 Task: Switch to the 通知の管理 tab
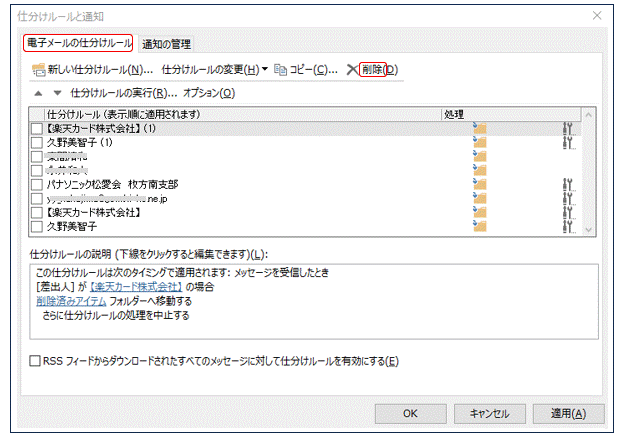[x=166, y=44]
